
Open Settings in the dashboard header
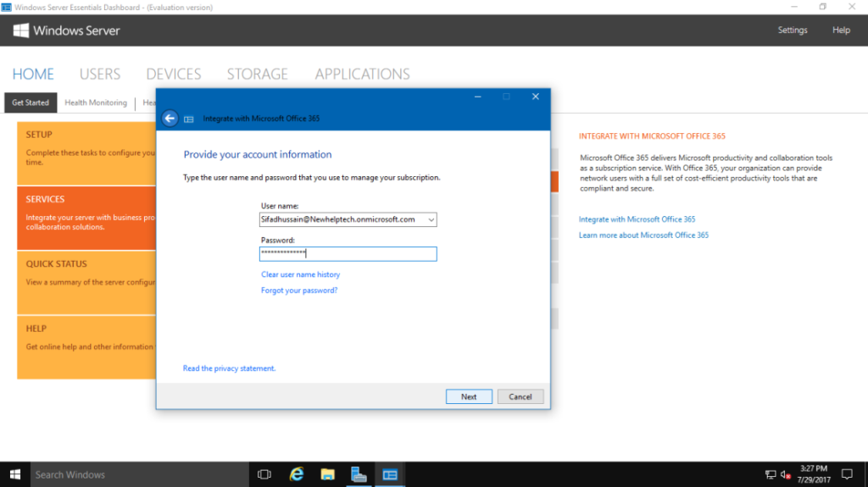pos(793,30)
